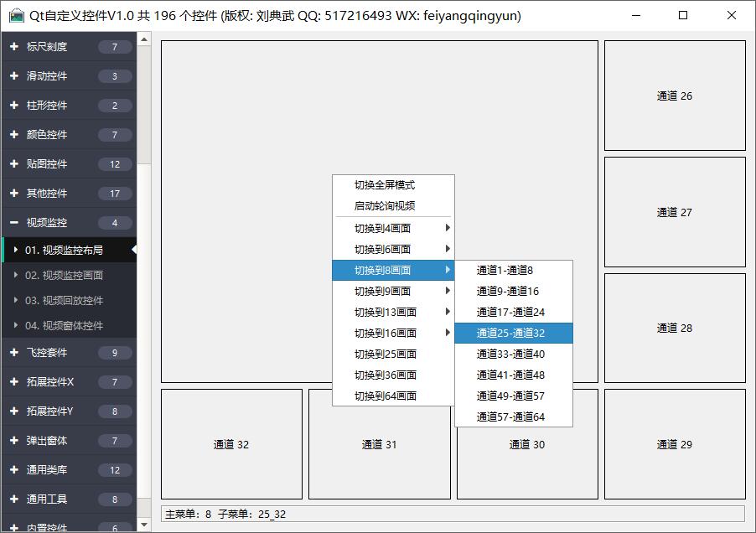The width and height of the screenshot is (756, 533).
Task: Select the 通道 26 video panel
Action: (675, 96)
